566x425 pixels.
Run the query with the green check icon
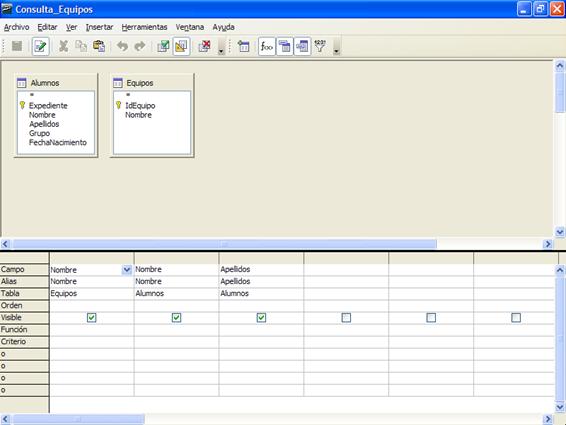pyautogui.click(x=163, y=46)
